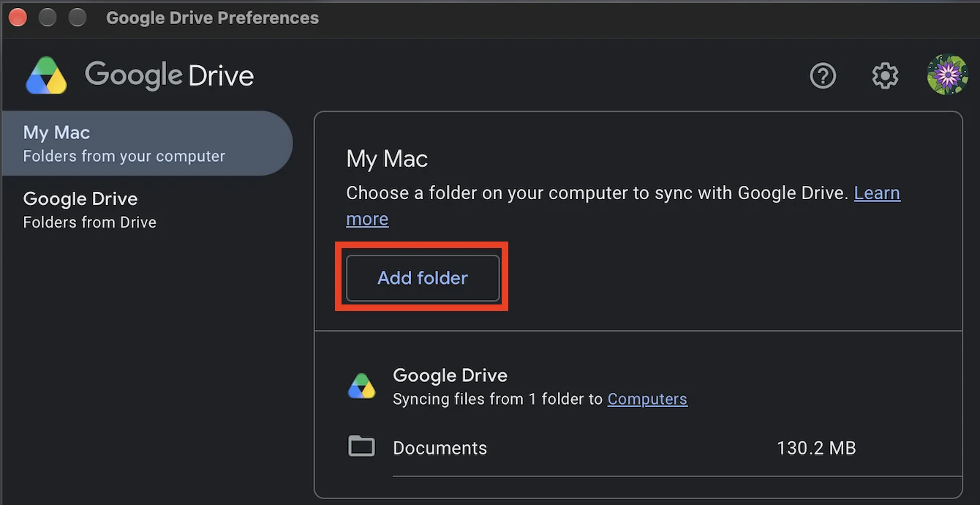Screen dimensions: 980x505
Task: Click the account profile avatar
Action: tap(947, 75)
